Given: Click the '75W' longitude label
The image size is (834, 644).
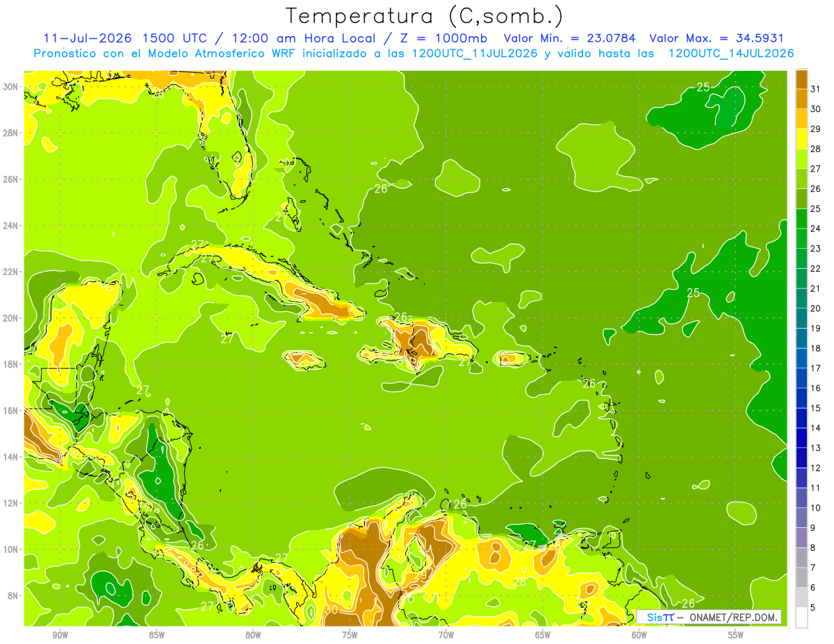Looking at the screenshot, I should pos(350,635).
